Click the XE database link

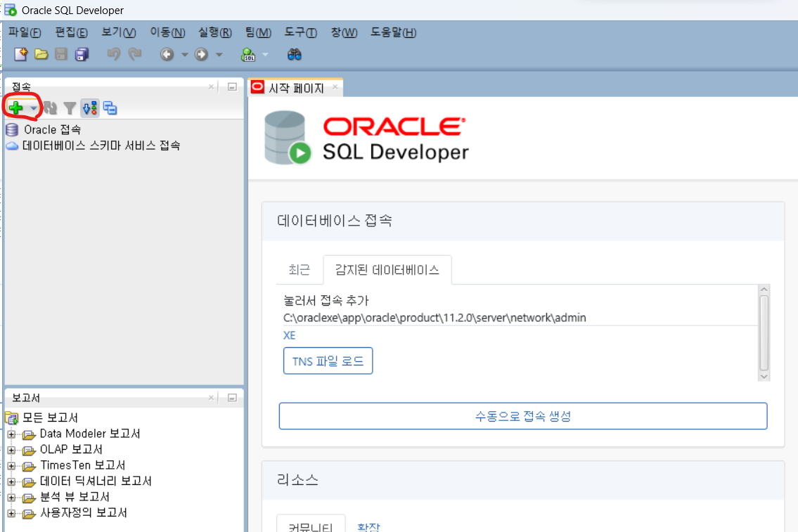point(289,335)
